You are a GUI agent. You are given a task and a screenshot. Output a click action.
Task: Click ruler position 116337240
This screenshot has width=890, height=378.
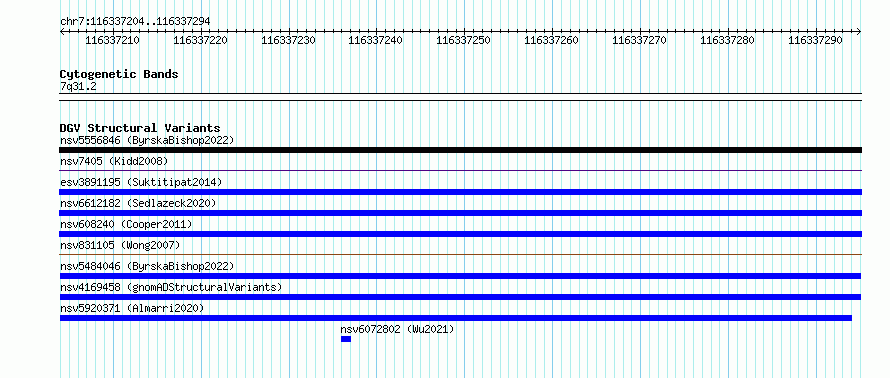376,40
